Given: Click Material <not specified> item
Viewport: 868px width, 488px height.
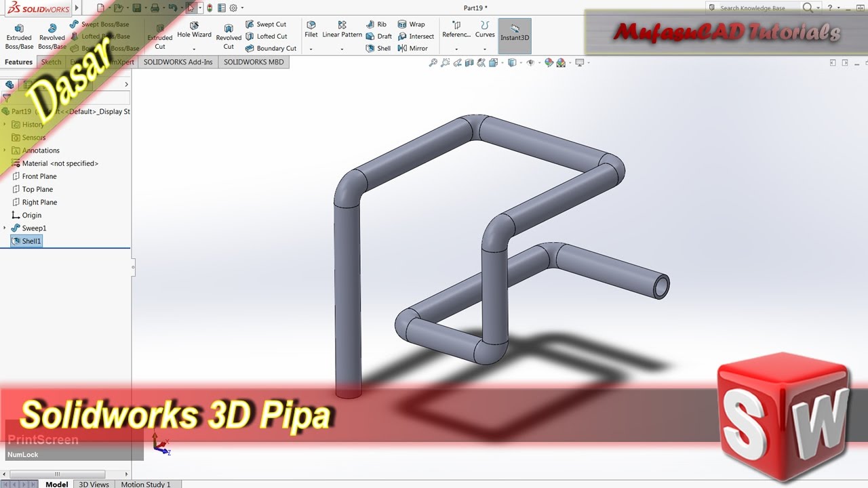Looking at the screenshot, I should tap(55, 163).
